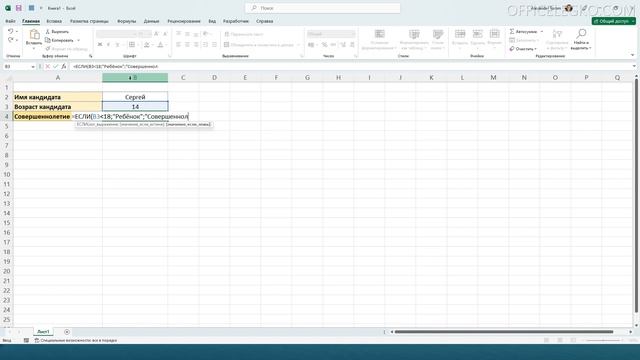
Task: Open font name dropdown box
Action: point(117,34)
